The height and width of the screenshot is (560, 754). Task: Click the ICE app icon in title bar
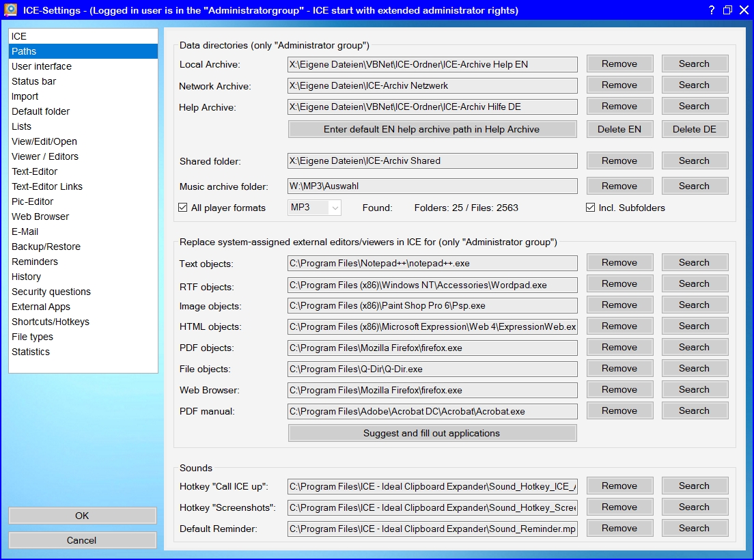pyautogui.click(x=10, y=10)
